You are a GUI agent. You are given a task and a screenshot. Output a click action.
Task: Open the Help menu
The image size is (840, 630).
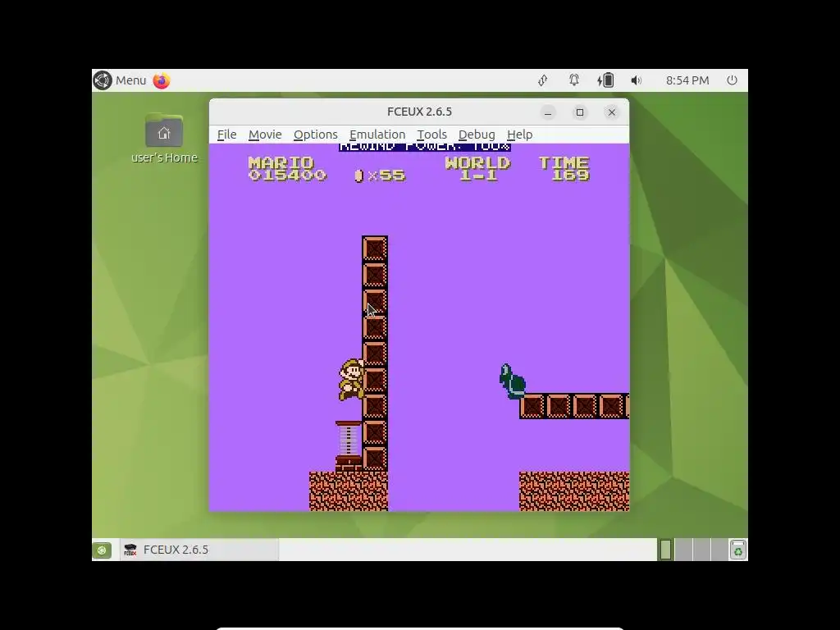[x=519, y=135]
